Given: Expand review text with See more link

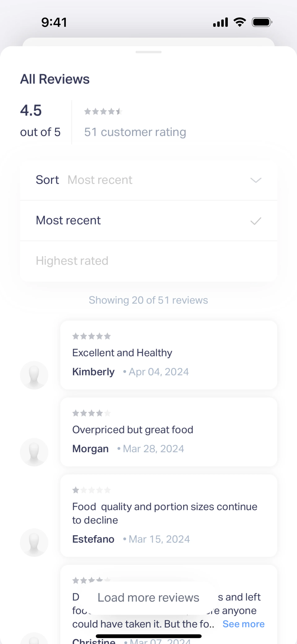Looking at the screenshot, I should [x=243, y=624].
